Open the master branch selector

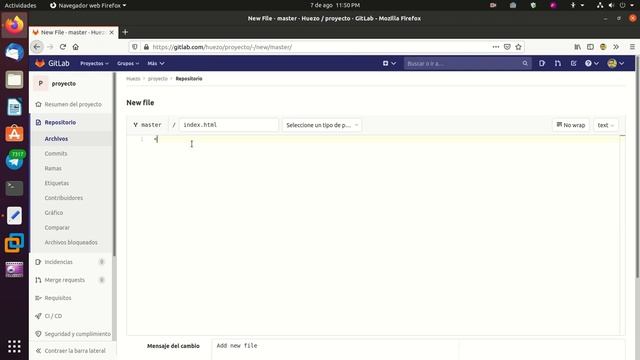click(147, 125)
